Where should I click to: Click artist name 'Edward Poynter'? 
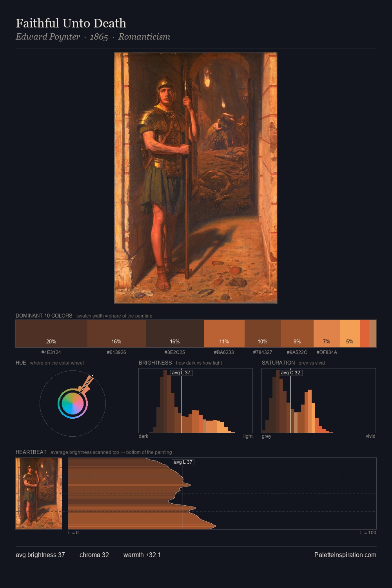coord(48,37)
